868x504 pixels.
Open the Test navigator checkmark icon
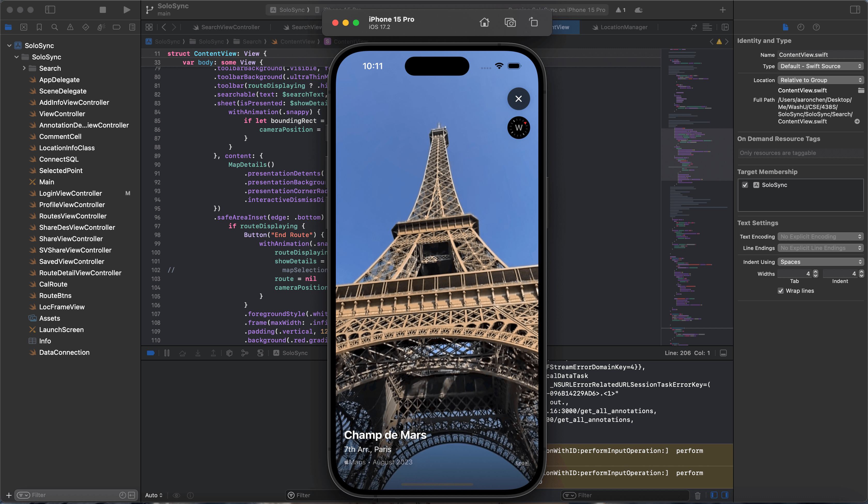click(x=86, y=27)
